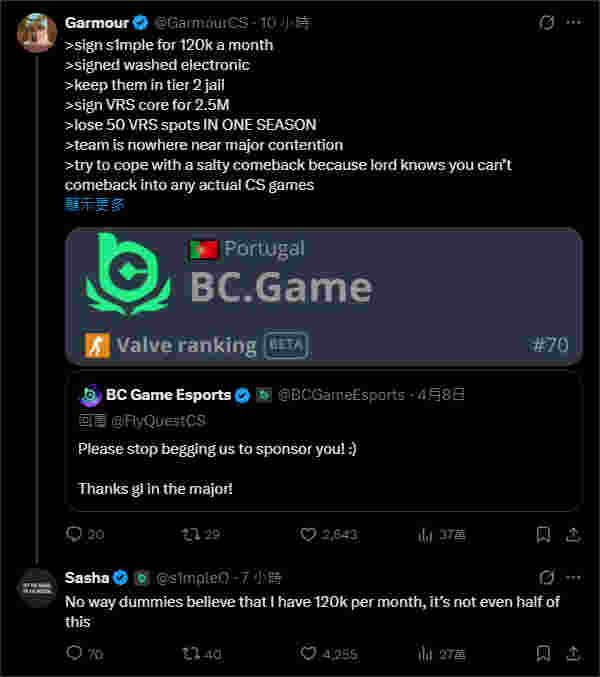Bookmark Garmour's tweet
The image size is (600, 677).
543,535
